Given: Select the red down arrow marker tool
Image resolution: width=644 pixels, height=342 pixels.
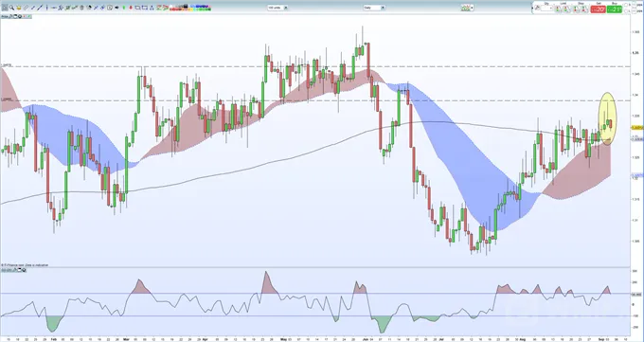Looking at the screenshot, I should click(x=131, y=8).
